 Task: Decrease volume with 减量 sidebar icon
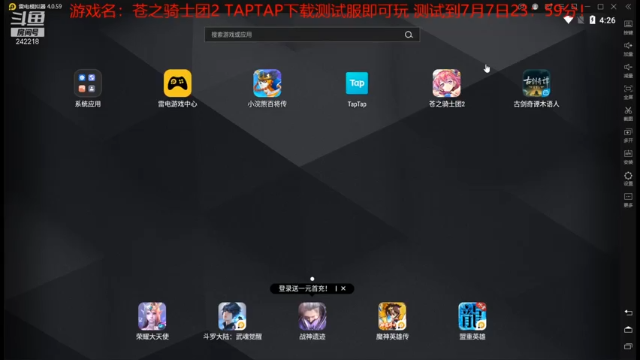628,70
